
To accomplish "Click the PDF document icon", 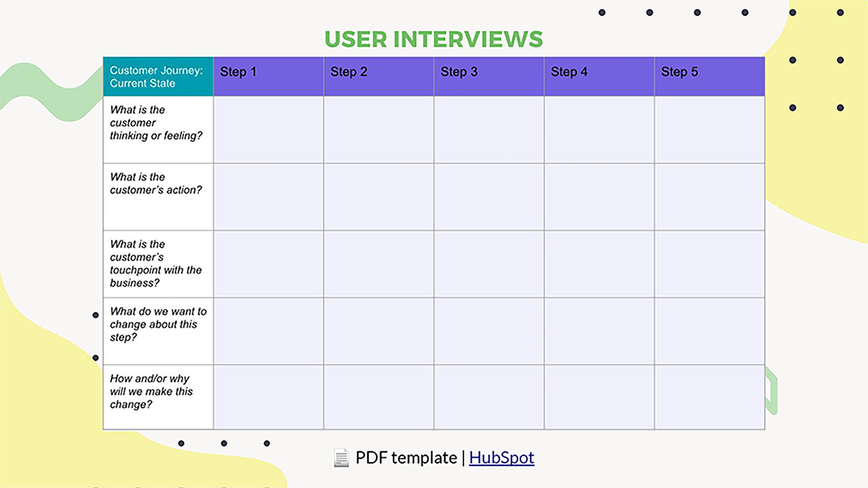I will (x=341, y=458).
